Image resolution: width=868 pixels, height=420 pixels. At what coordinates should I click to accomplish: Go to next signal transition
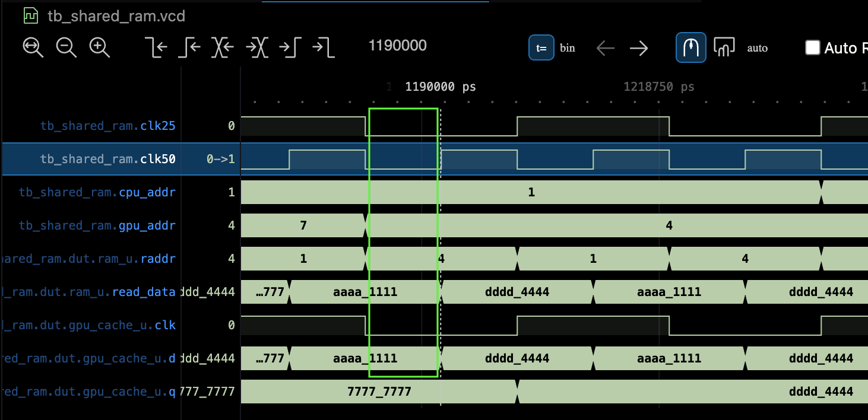tap(258, 47)
